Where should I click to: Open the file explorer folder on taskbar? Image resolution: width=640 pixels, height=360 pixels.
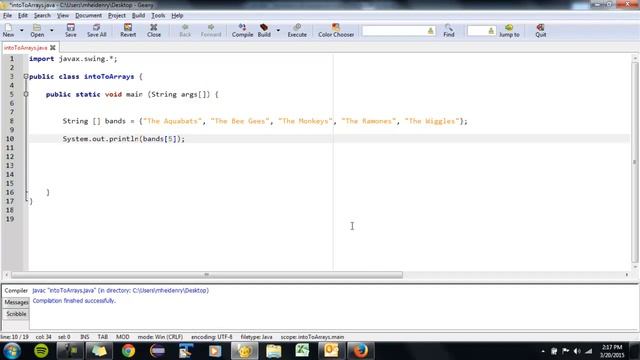click(x=273, y=351)
